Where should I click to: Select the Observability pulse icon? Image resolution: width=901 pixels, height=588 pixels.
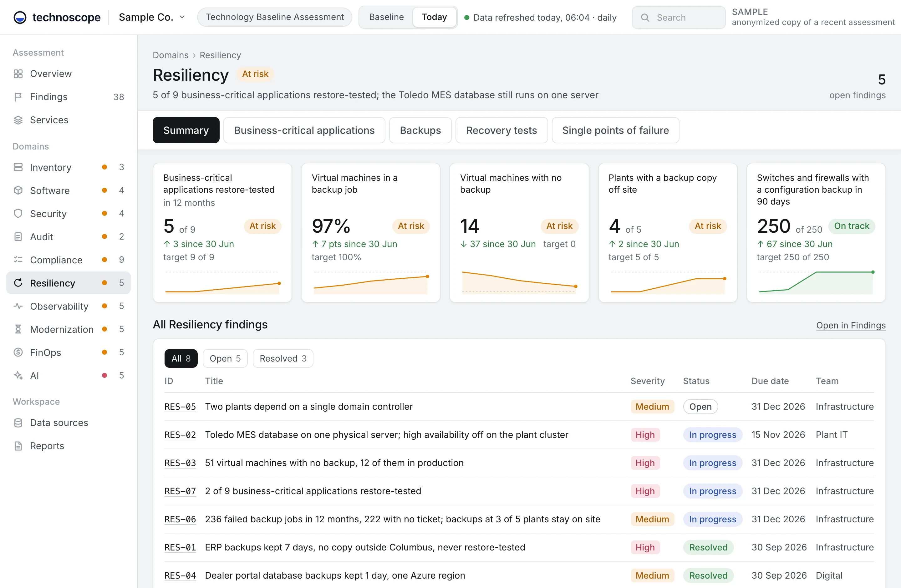(18, 306)
